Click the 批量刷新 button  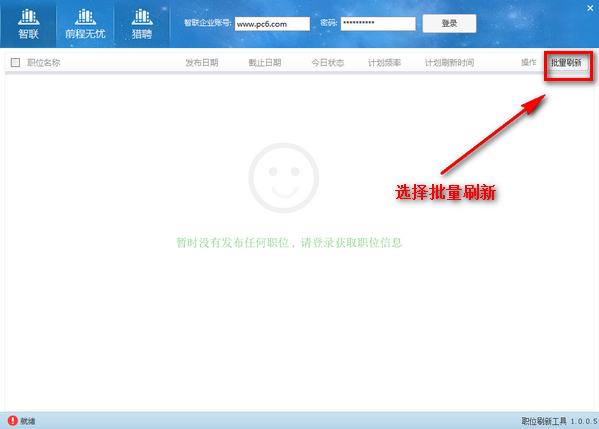click(x=567, y=63)
